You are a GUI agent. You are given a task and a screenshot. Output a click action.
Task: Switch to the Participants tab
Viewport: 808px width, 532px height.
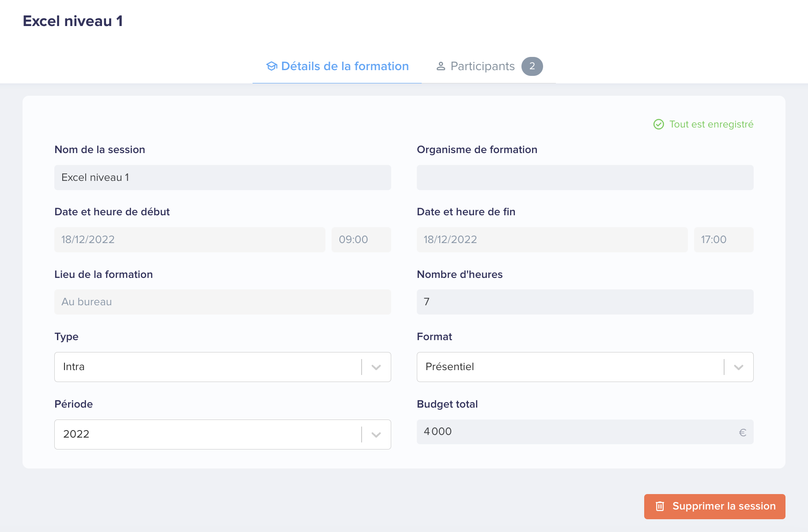[x=489, y=66]
